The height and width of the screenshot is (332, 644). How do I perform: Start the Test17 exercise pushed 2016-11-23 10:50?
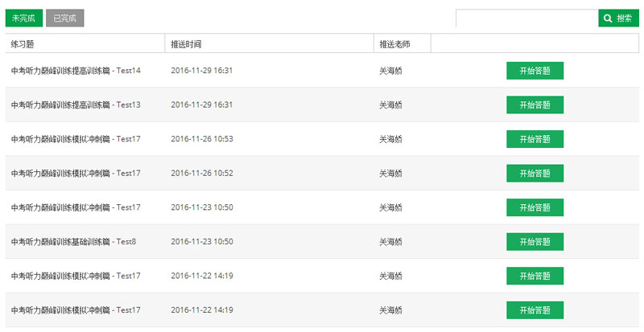tap(535, 207)
